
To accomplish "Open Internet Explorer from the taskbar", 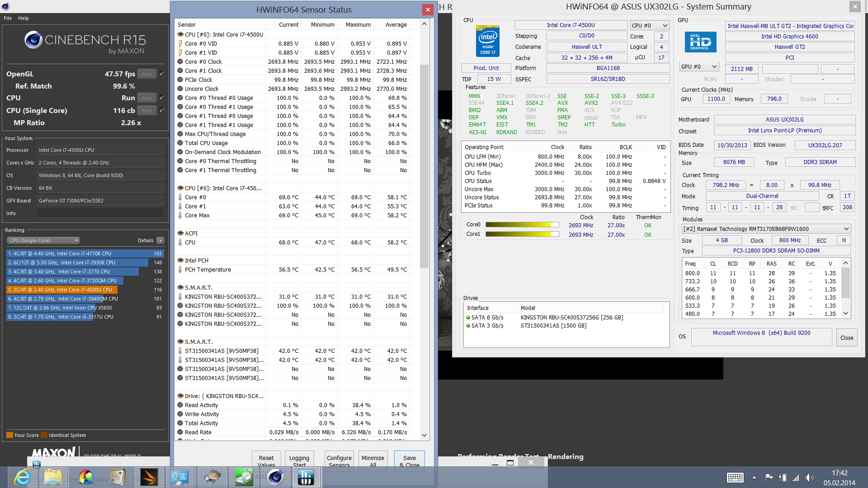I will pyautogui.click(x=22, y=477).
